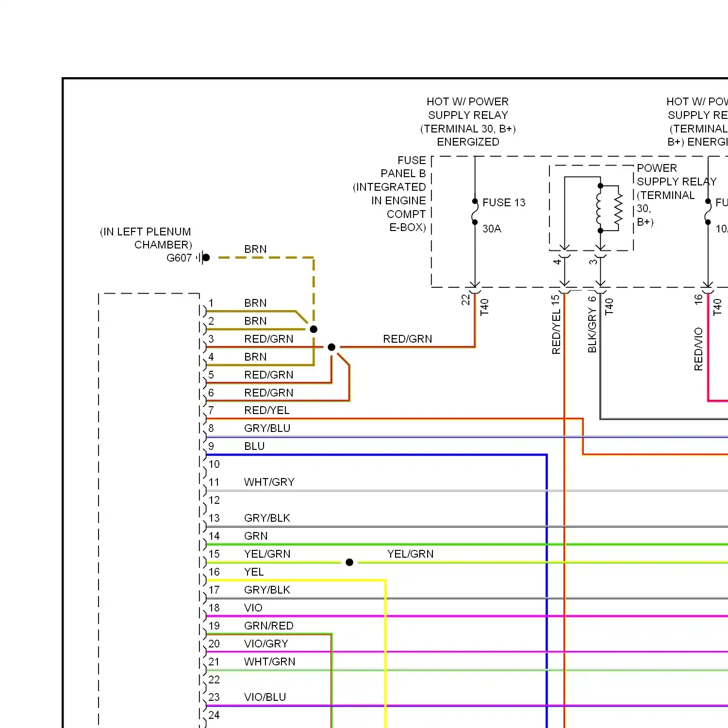The width and height of the screenshot is (728, 728).
Task: Select the 'FUSE PANEL B' description text
Action: [x=389, y=194]
